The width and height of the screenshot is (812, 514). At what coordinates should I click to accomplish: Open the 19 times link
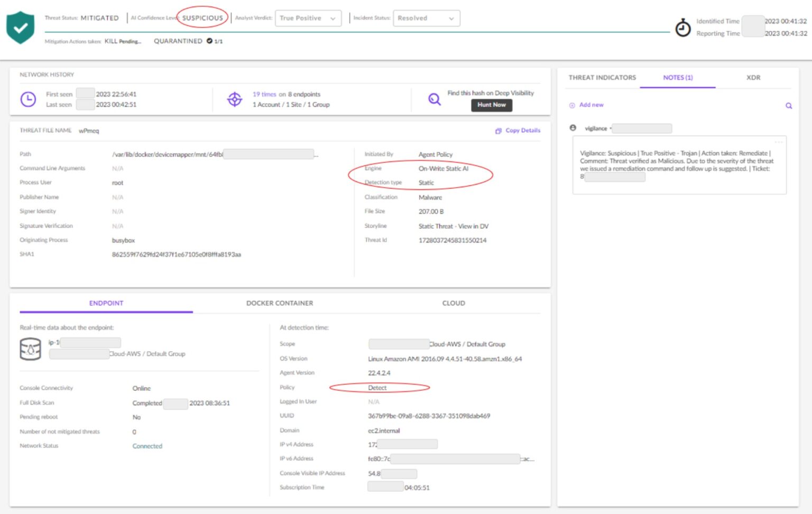point(264,95)
